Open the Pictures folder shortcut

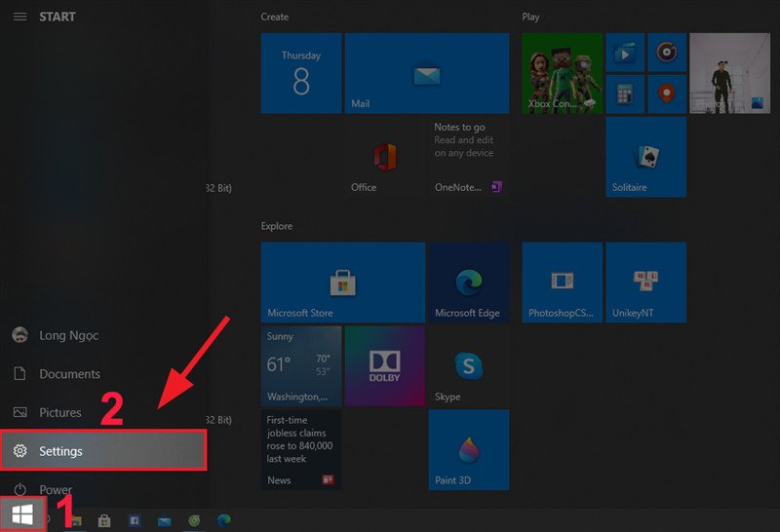[59, 413]
